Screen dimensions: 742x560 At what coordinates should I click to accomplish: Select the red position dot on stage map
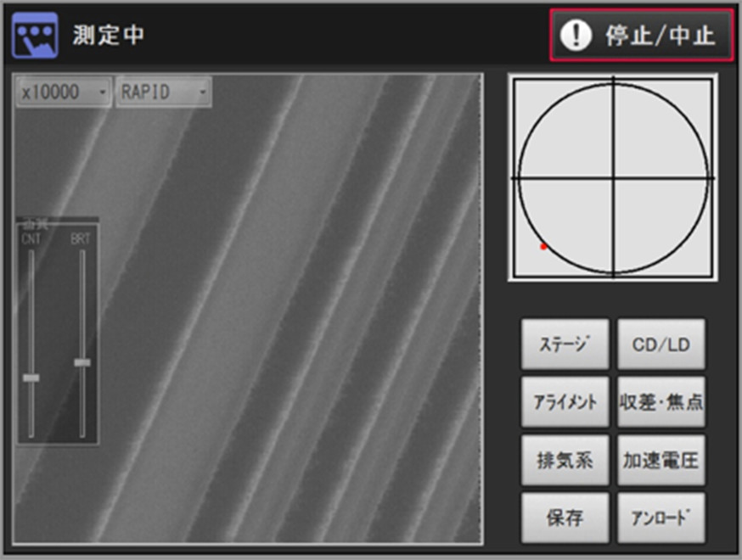click(543, 247)
